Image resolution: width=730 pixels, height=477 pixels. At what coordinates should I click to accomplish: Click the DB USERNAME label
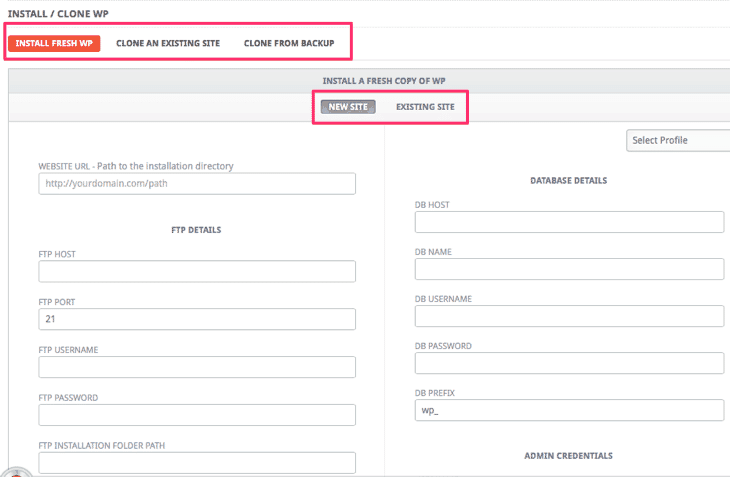(443, 299)
